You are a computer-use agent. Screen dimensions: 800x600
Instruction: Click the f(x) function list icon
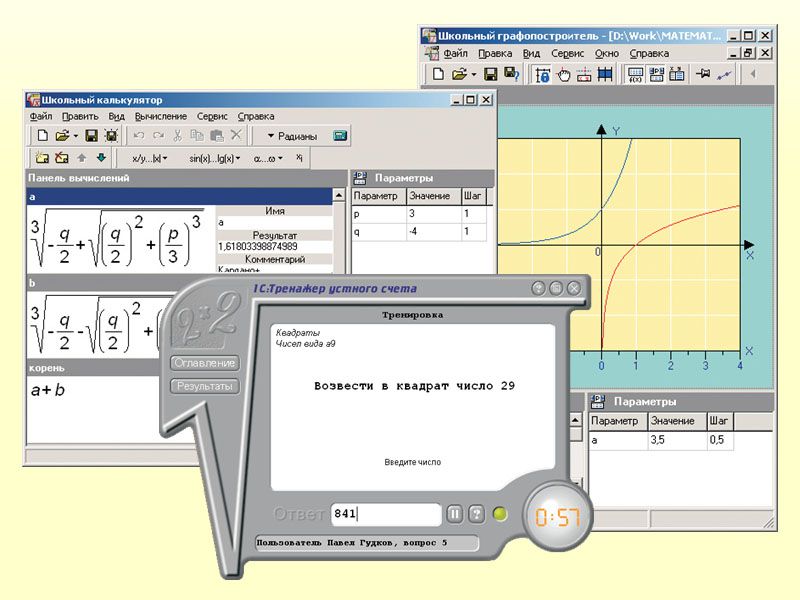tap(635, 74)
